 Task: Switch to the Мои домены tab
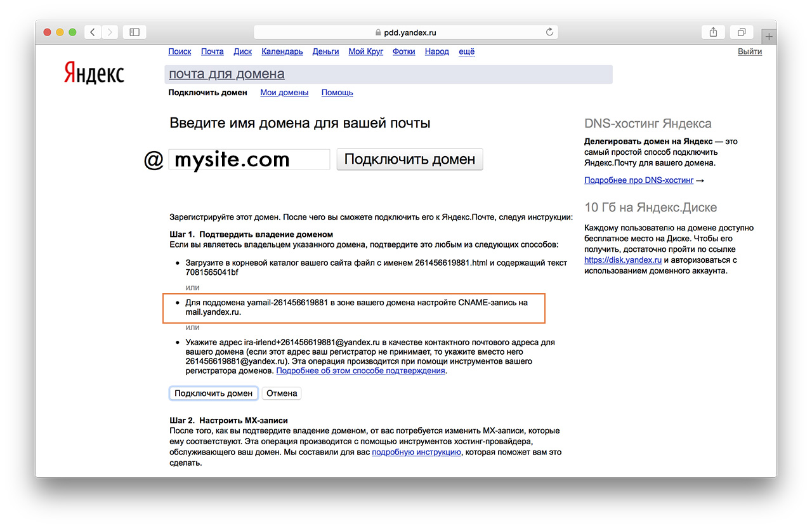click(284, 92)
